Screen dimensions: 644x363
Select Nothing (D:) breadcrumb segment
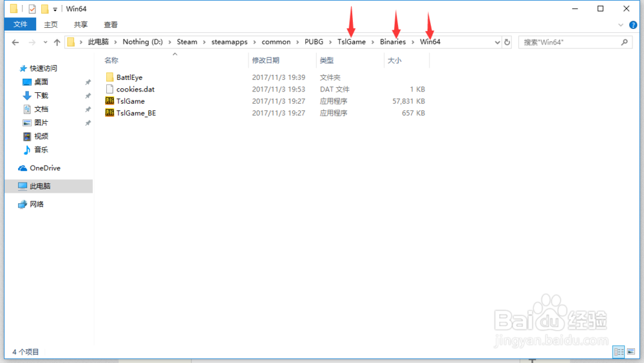[x=142, y=42]
